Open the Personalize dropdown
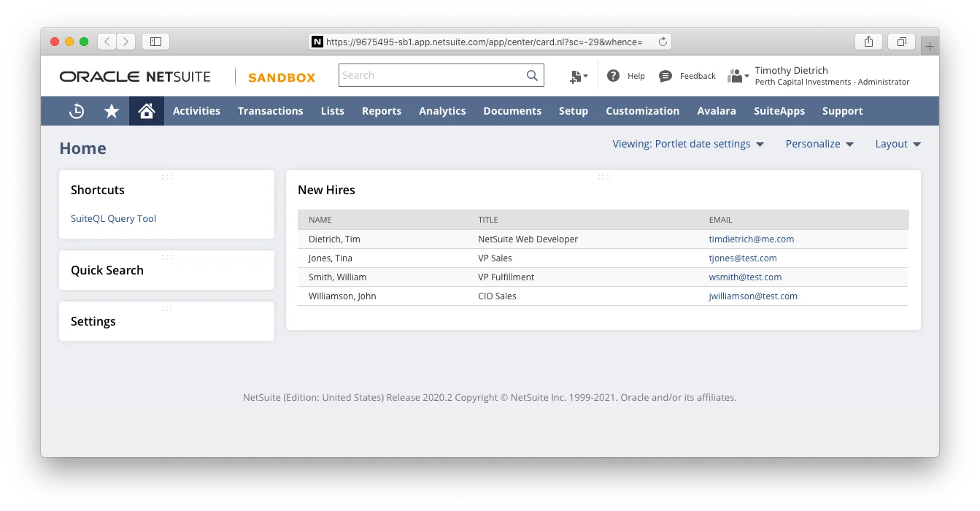Screen dimensions: 980x511 (x=819, y=144)
